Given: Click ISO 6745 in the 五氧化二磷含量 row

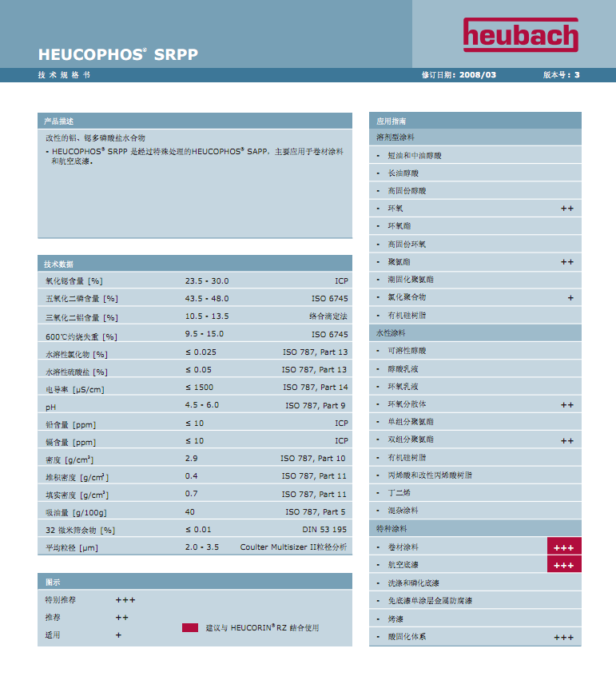Looking at the screenshot, I should tap(329, 299).
